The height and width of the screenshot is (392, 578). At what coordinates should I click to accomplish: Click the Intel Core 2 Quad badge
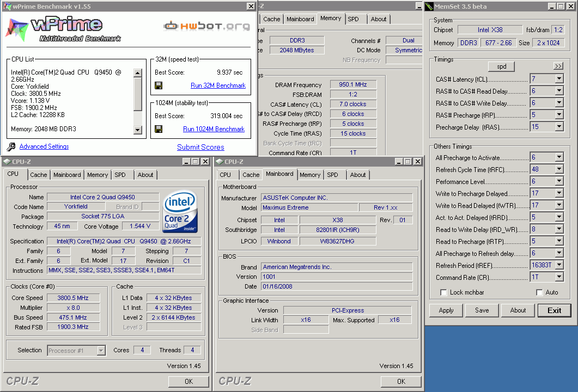[x=180, y=211]
